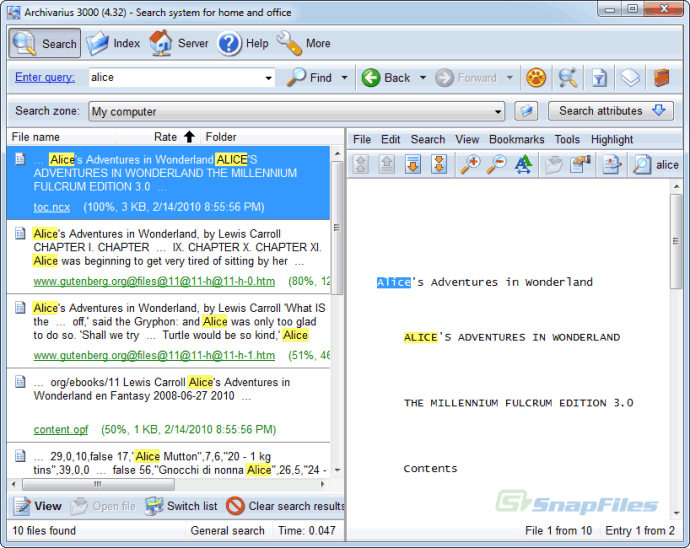Open the viewer Search menu

pyautogui.click(x=428, y=140)
